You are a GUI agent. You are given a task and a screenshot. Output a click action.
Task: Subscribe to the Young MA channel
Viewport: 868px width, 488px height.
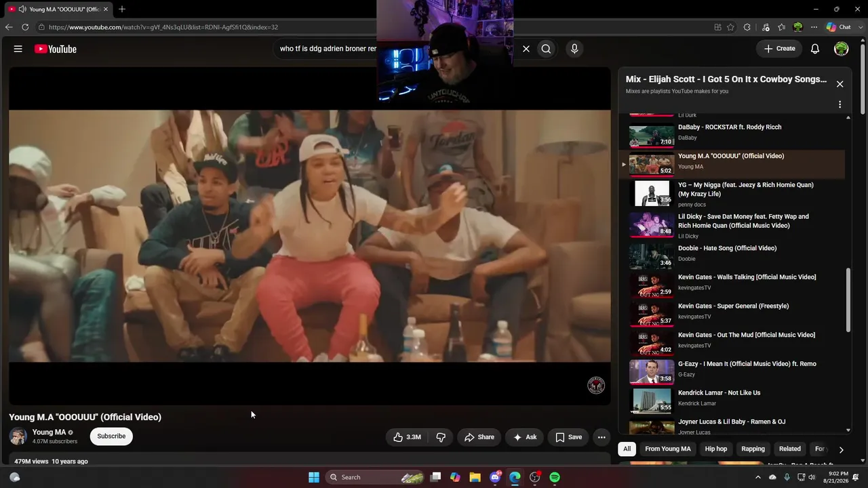[x=111, y=436]
